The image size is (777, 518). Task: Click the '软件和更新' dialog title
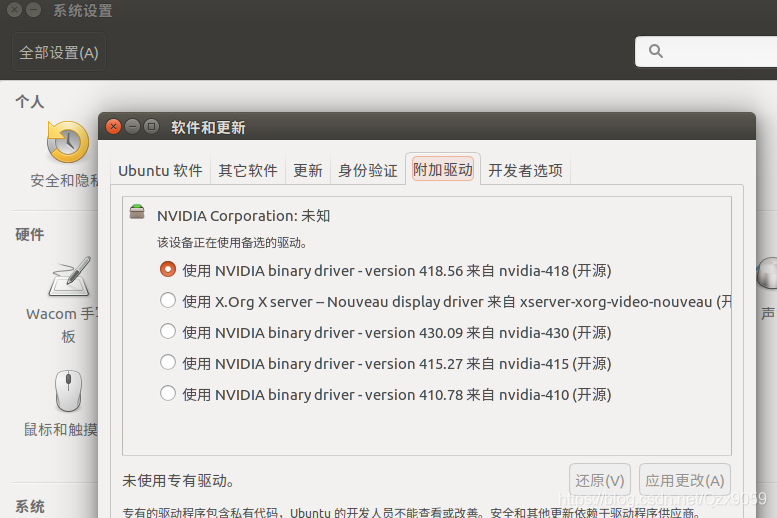point(208,128)
